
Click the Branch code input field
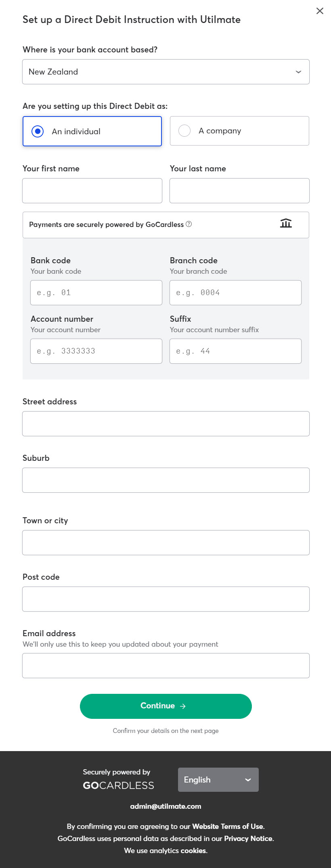tap(235, 293)
